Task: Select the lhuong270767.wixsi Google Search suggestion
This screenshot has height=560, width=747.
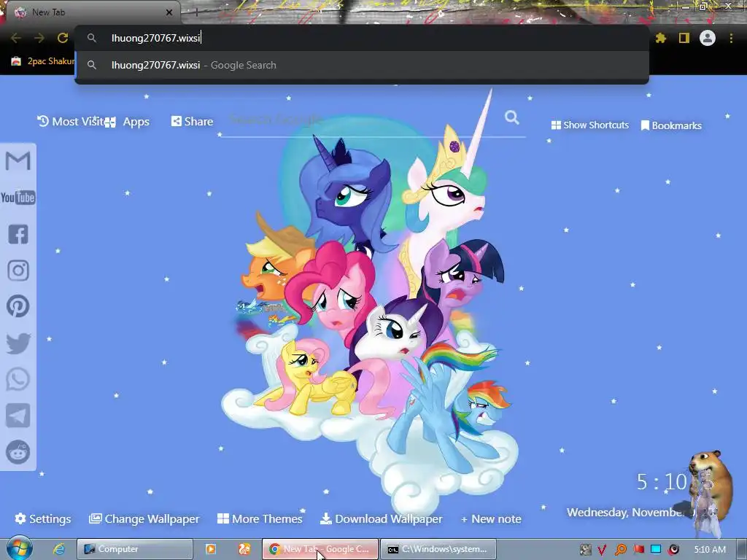Action: 362,65
